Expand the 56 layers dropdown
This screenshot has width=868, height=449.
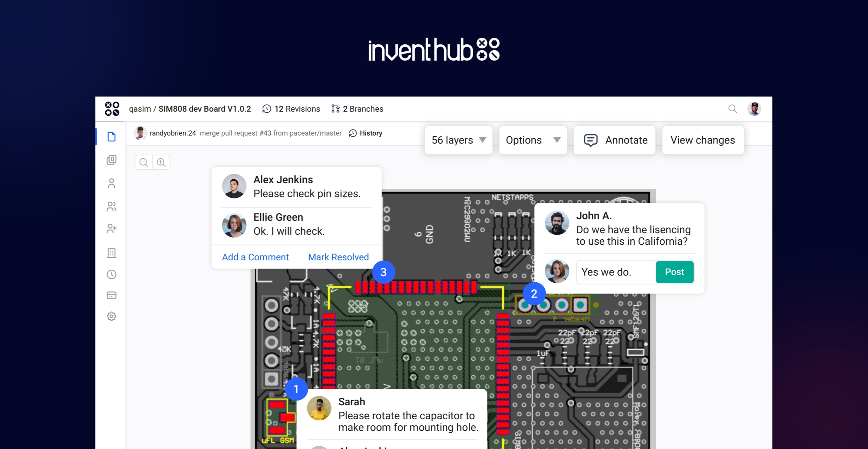458,140
